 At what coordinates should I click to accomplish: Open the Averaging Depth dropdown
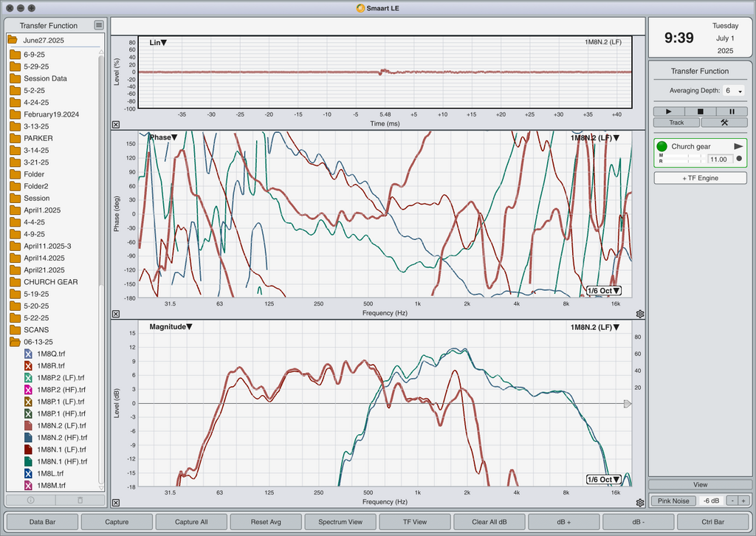click(733, 91)
